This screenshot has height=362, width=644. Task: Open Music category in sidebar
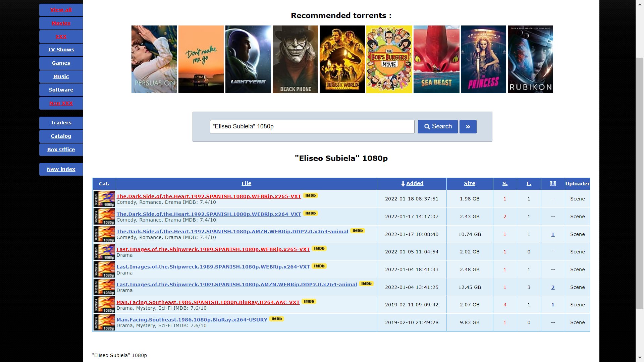pyautogui.click(x=61, y=76)
